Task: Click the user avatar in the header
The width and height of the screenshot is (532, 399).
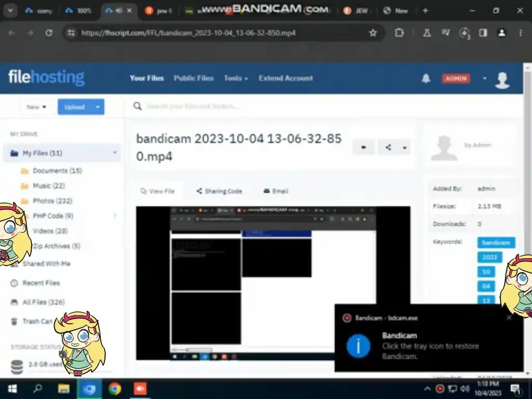Action: pyautogui.click(x=502, y=79)
